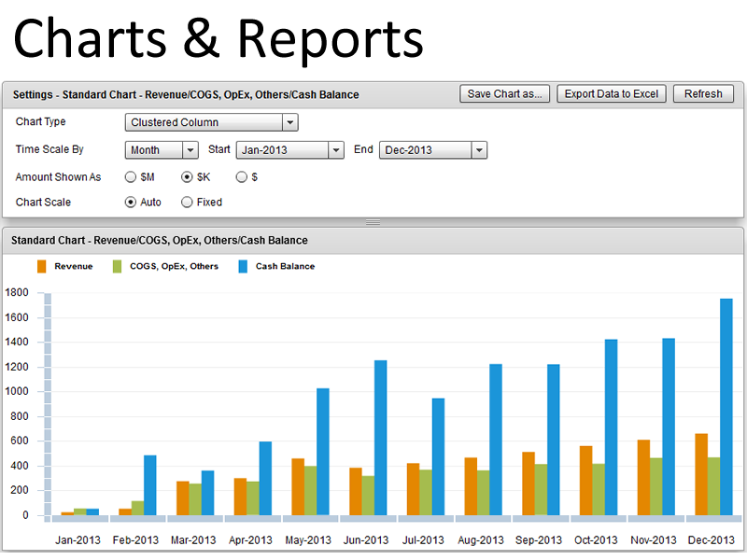Open the Start date Jan-2013 dropdown

290,150
